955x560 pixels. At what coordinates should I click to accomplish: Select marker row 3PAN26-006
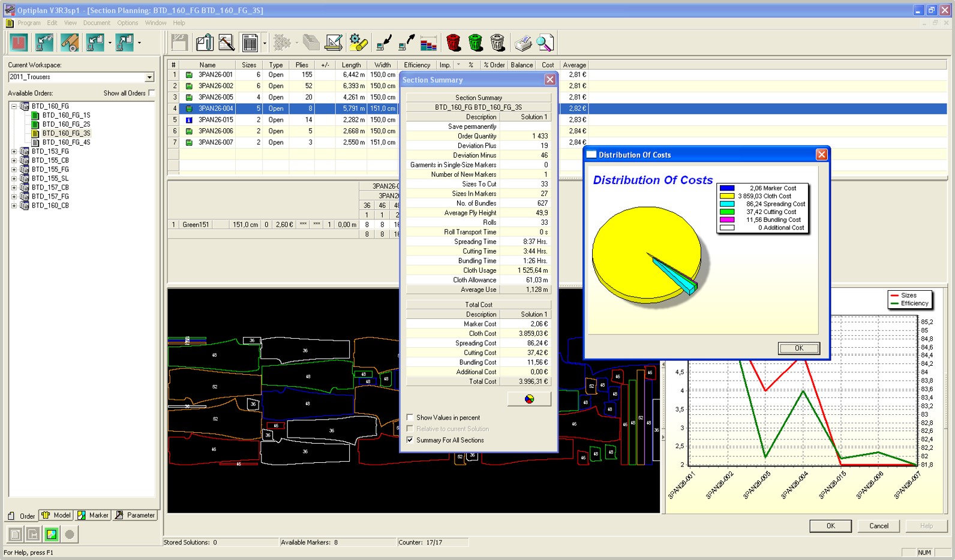pos(215,131)
